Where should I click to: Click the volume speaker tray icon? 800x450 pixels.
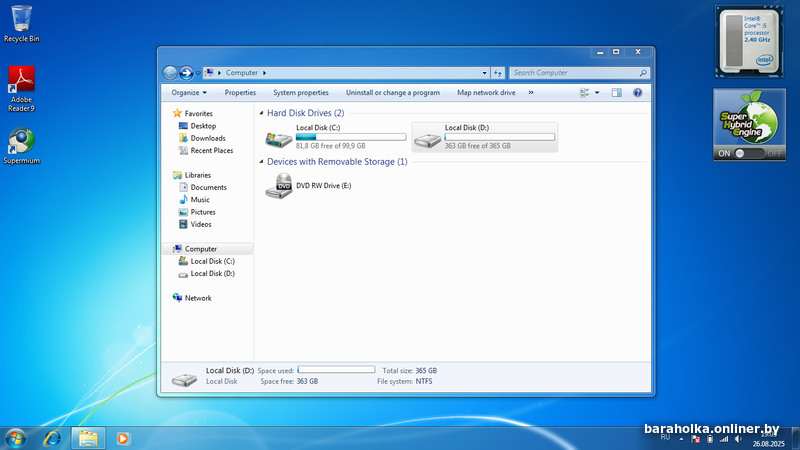point(738,439)
